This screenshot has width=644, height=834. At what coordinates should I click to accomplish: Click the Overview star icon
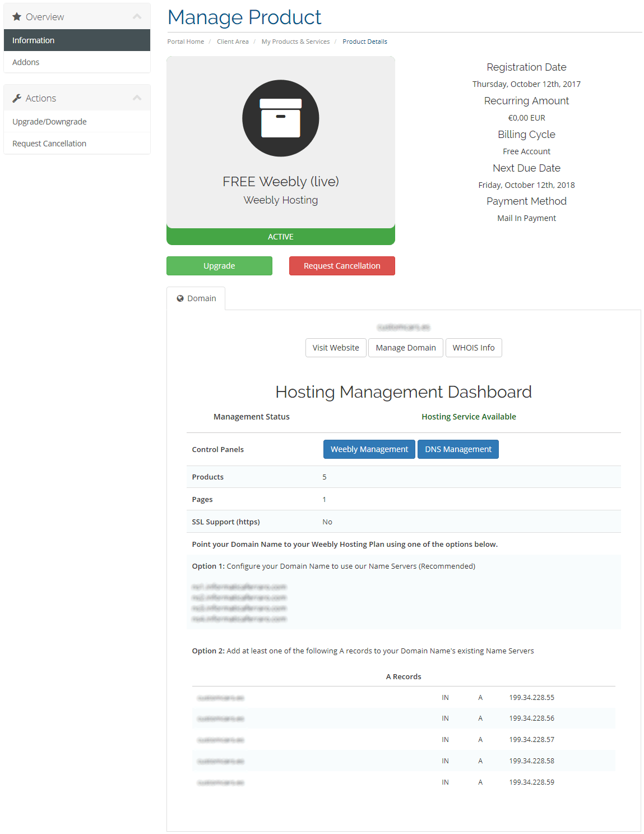click(17, 17)
